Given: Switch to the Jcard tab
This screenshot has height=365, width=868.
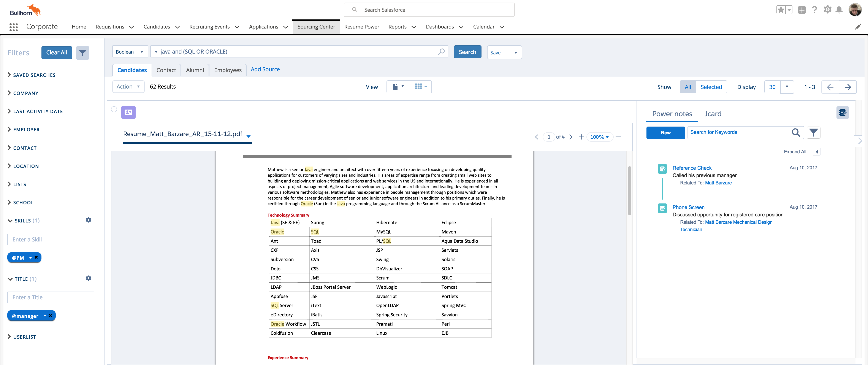Looking at the screenshot, I should pyautogui.click(x=713, y=114).
